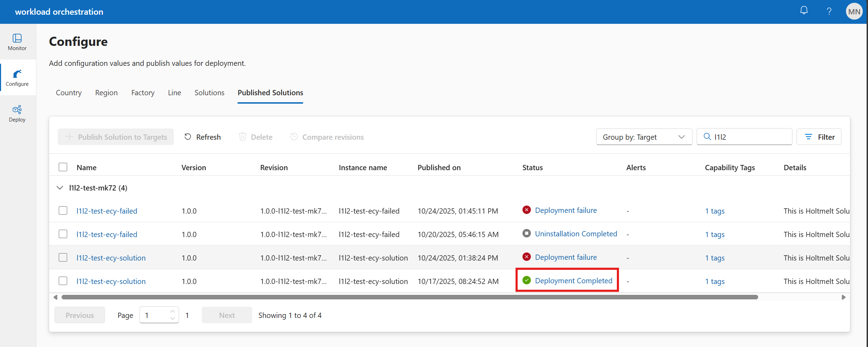Open the Uninstallation Completed status link

[576, 234]
